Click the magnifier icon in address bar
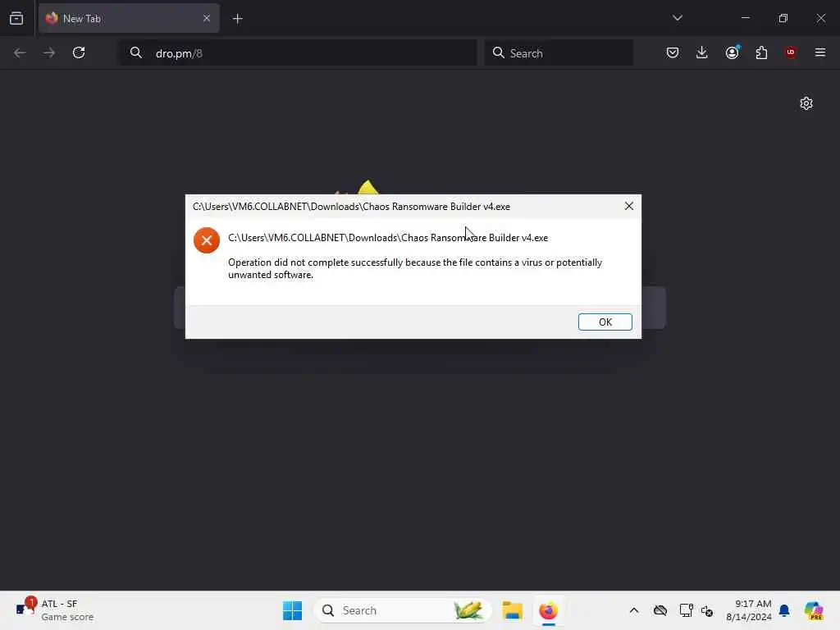840x630 pixels. click(x=136, y=52)
